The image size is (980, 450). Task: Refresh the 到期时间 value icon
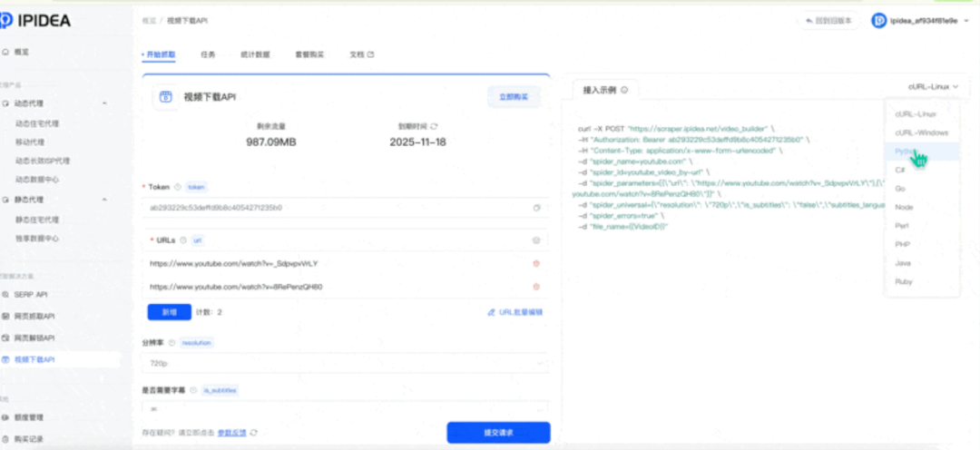tap(434, 126)
